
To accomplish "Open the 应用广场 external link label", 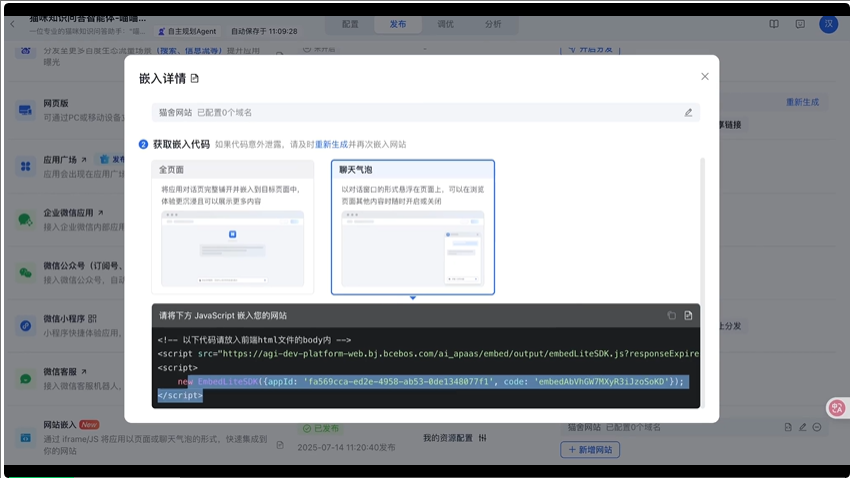I will [65, 160].
